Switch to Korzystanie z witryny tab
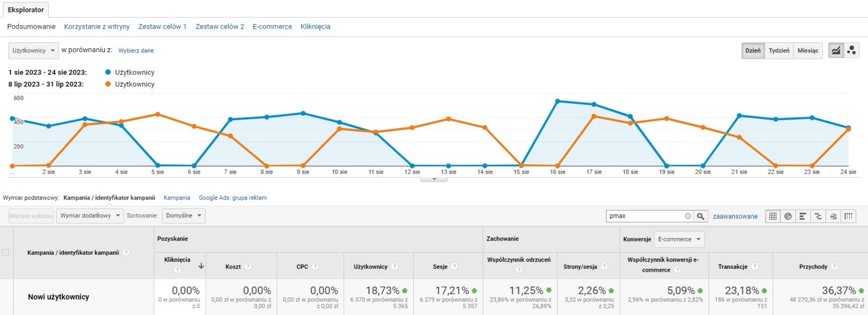868x315 pixels. coord(97,26)
